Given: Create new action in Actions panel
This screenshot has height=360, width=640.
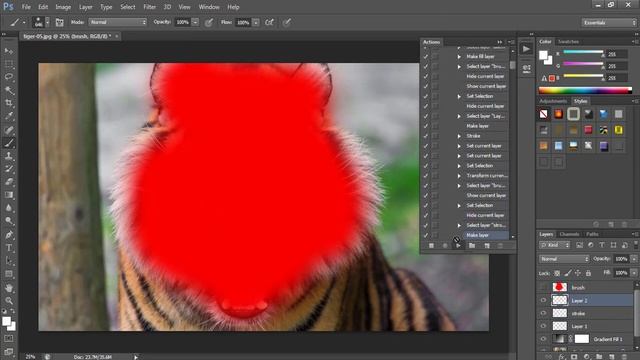Looking at the screenshot, I should pos(487,246).
